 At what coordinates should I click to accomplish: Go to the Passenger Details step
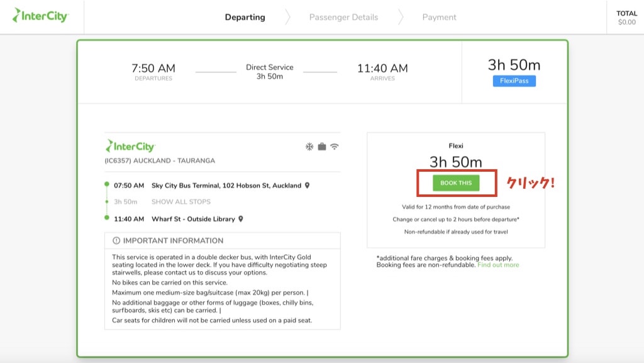[343, 17]
